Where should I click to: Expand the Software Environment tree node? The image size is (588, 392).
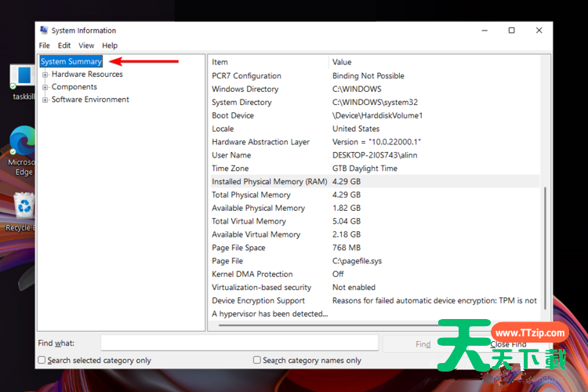tap(45, 100)
